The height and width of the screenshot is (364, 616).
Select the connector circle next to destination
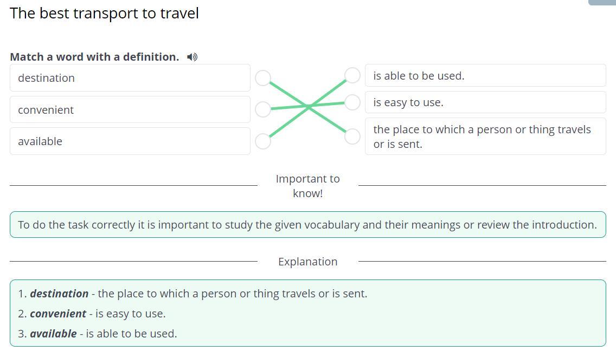click(263, 77)
